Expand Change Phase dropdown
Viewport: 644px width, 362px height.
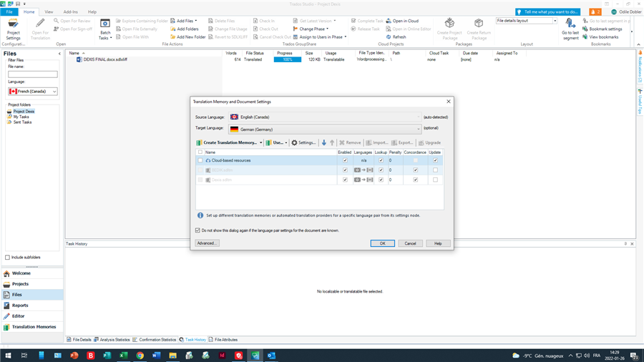point(327,29)
